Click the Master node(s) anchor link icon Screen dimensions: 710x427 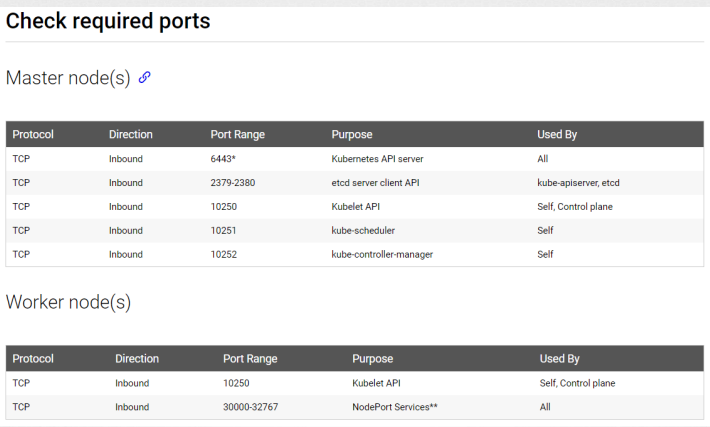(x=144, y=77)
